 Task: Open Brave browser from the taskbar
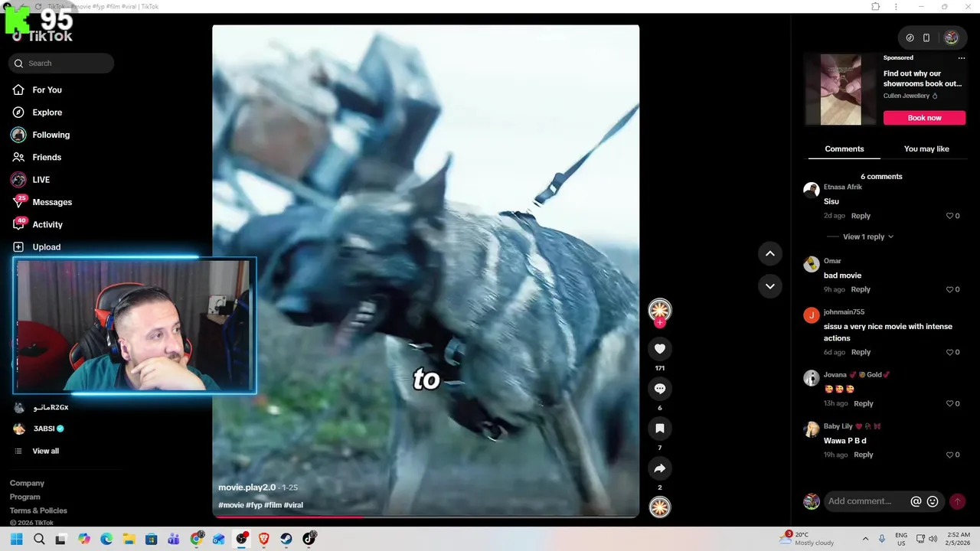click(x=264, y=539)
